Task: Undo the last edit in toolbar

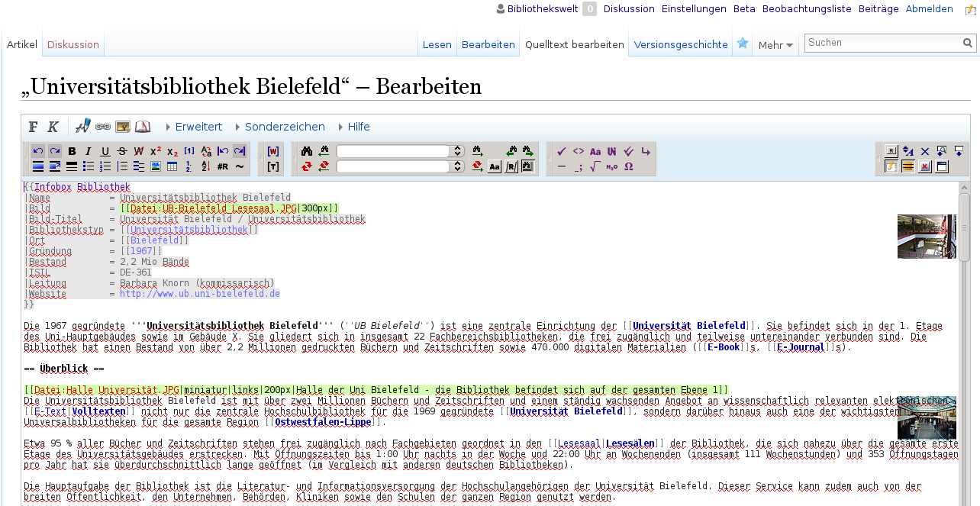Action: point(38,151)
